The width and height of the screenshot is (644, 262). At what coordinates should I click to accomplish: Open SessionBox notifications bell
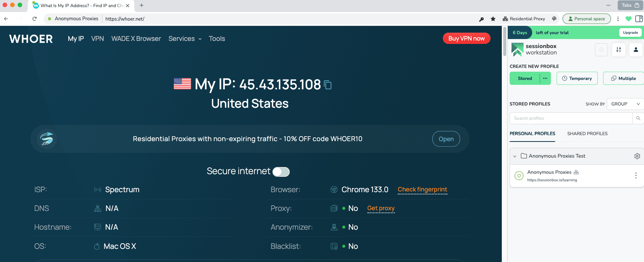click(601, 50)
